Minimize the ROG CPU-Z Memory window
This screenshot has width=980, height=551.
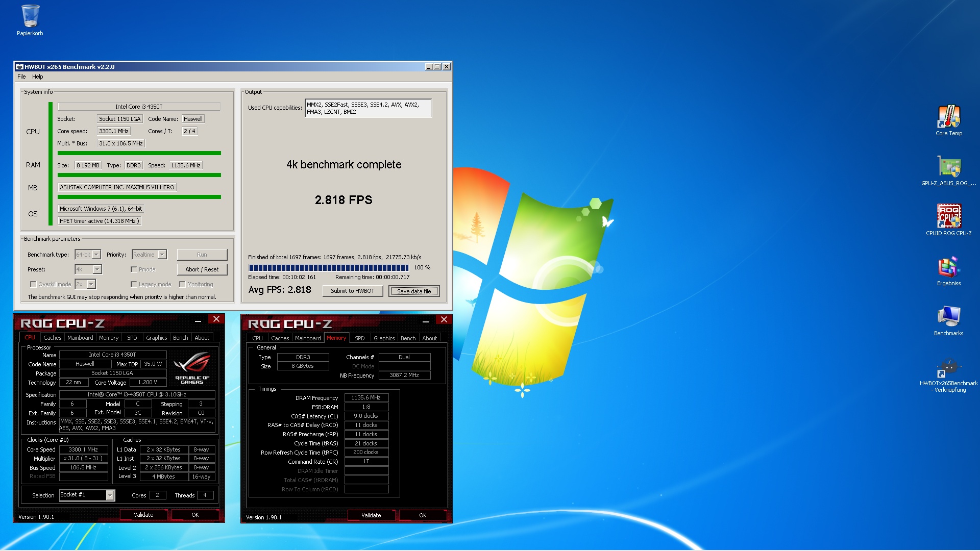click(425, 321)
